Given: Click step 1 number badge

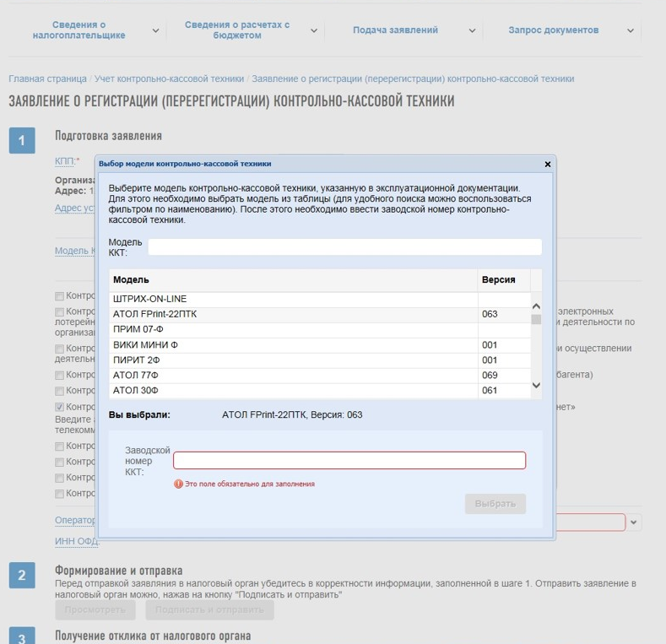Looking at the screenshot, I should coord(22,141).
